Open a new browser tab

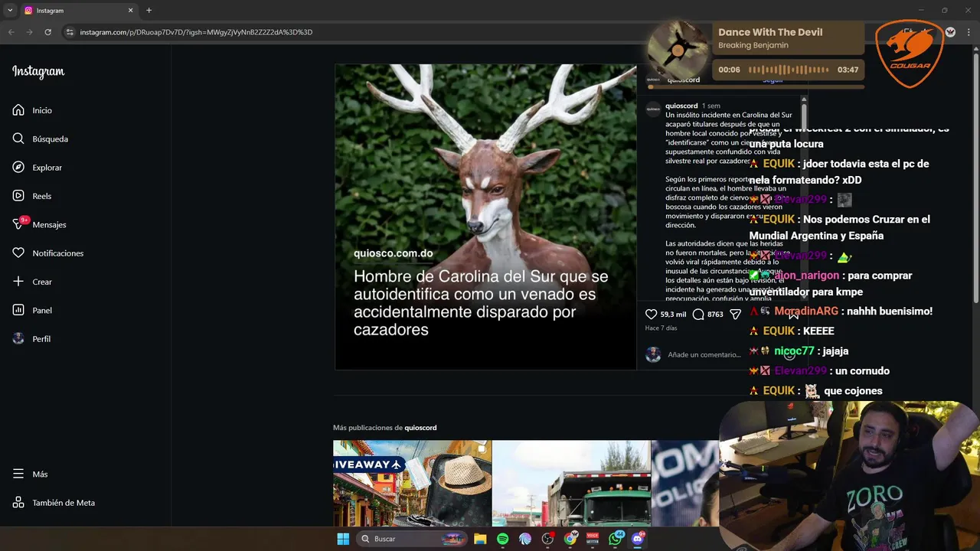(149, 11)
